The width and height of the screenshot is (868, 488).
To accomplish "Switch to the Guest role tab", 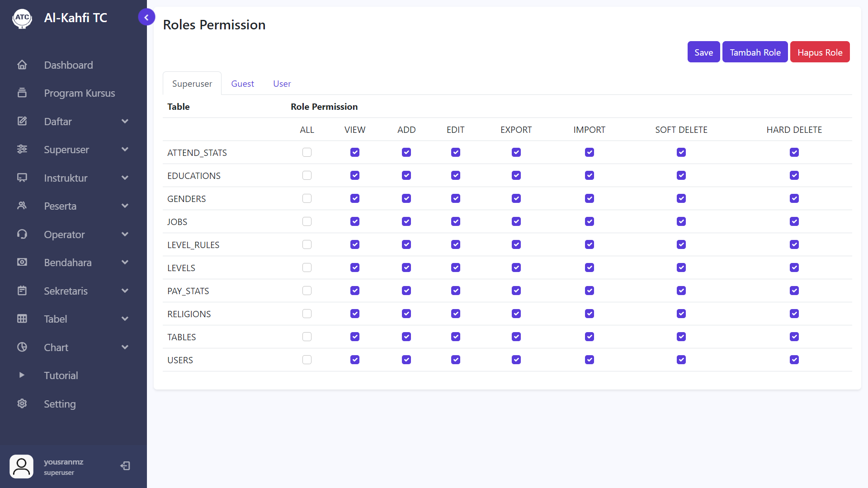I will point(242,84).
